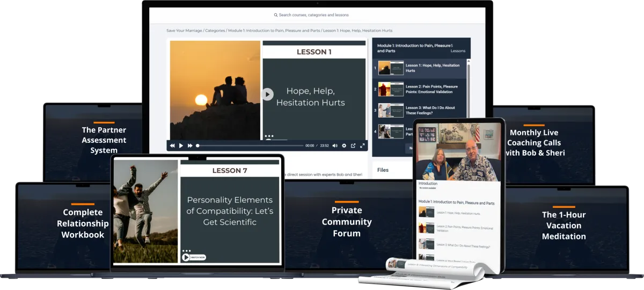Click the pop-out external window icon
The height and width of the screenshot is (290, 644).
click(x=353, y=146)
